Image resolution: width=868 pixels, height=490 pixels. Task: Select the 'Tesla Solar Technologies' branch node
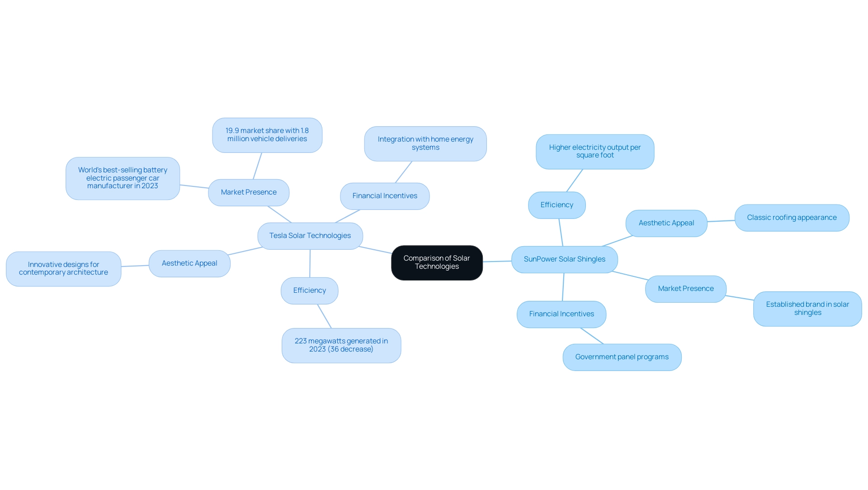pyautogui.click(x=310, y=234)
